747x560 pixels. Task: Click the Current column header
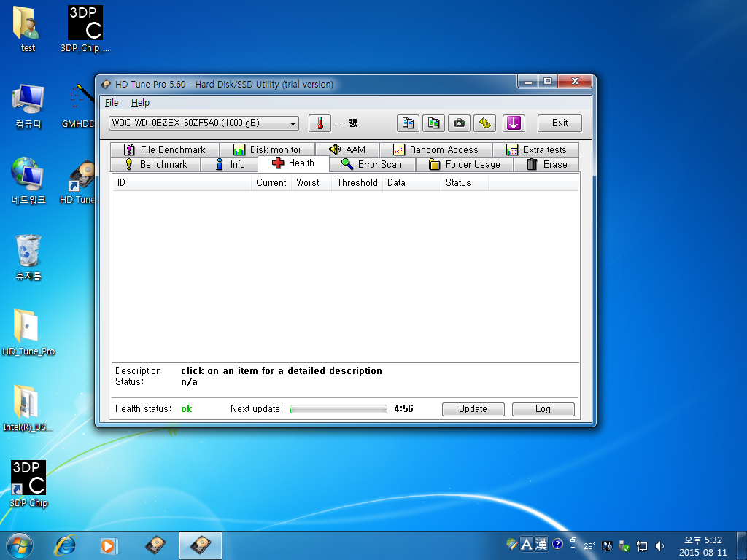click(271, 183)
